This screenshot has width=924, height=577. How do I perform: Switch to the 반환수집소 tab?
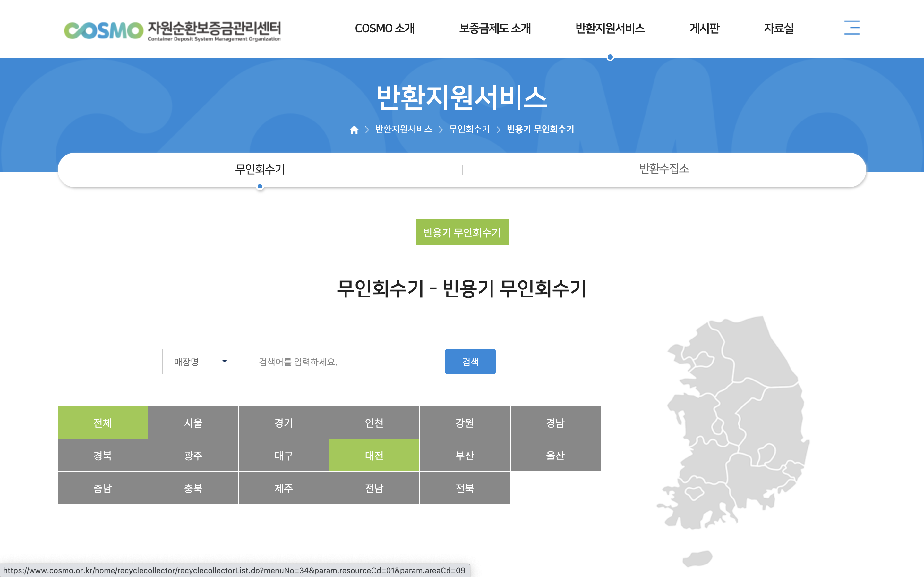664,169
